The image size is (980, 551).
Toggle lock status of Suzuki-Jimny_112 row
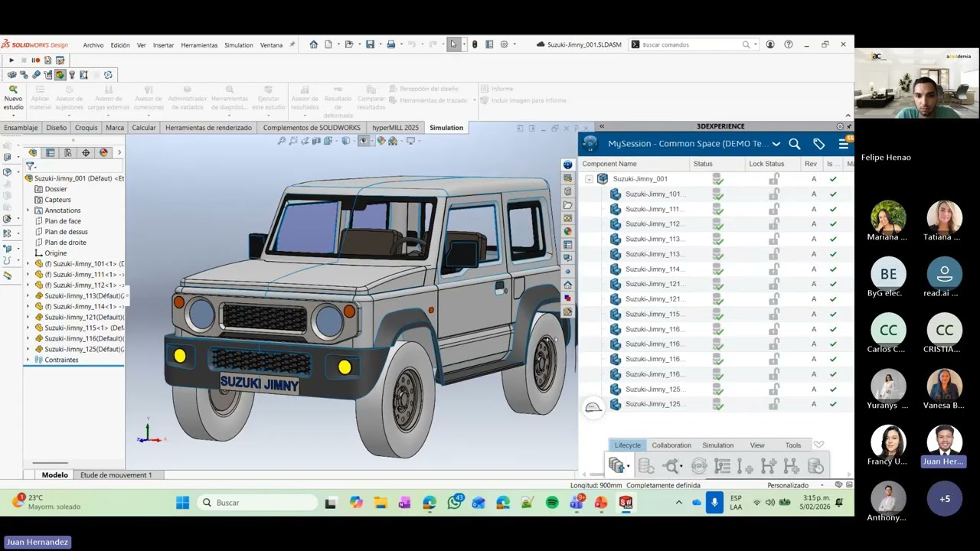tap(774, 223)
